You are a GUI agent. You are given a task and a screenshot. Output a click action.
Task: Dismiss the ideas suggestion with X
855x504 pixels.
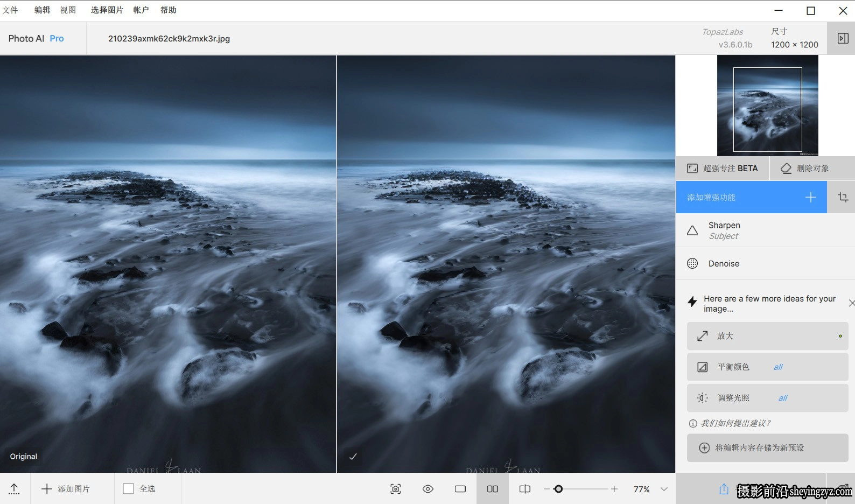tap(851, 303)
